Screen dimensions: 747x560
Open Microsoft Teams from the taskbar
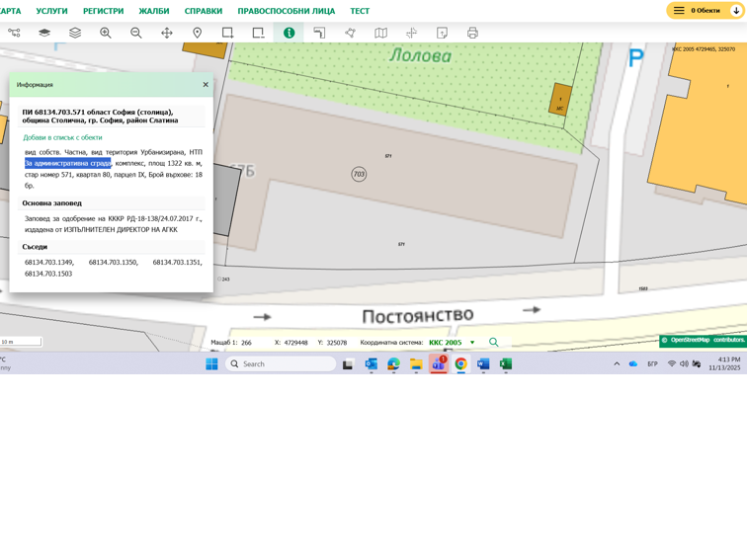pyautogui.click(x=439, y=364)
